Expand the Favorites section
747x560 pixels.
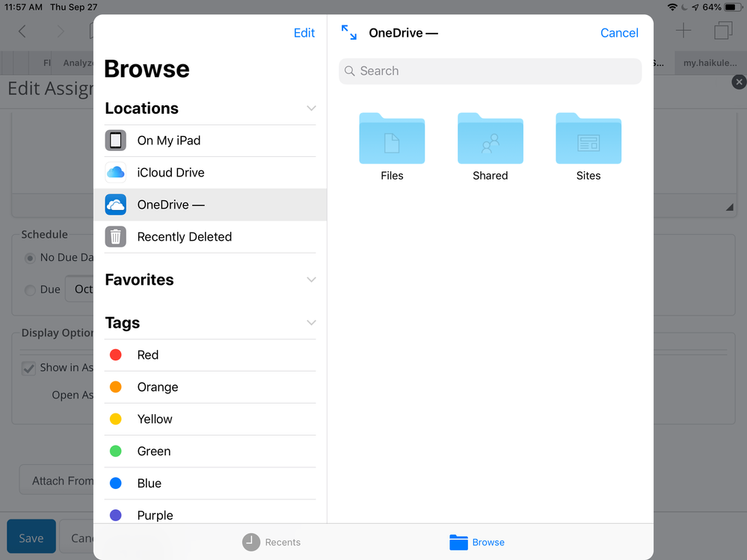coord(311,280)
